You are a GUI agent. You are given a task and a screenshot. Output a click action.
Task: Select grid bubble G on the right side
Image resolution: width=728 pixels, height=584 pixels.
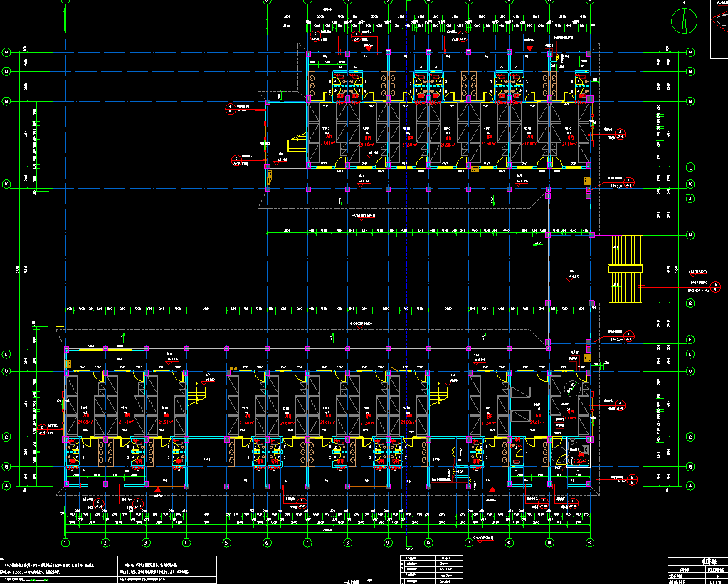[x=690, y=303]
